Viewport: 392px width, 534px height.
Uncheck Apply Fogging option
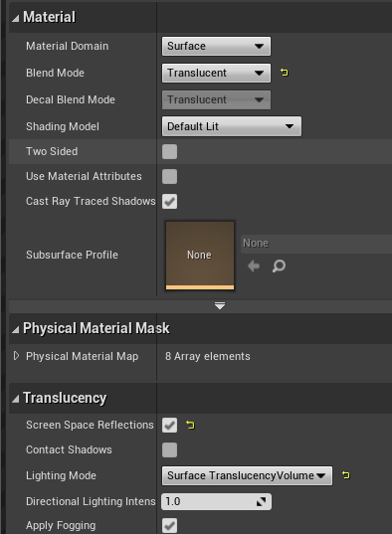point(169,525)
